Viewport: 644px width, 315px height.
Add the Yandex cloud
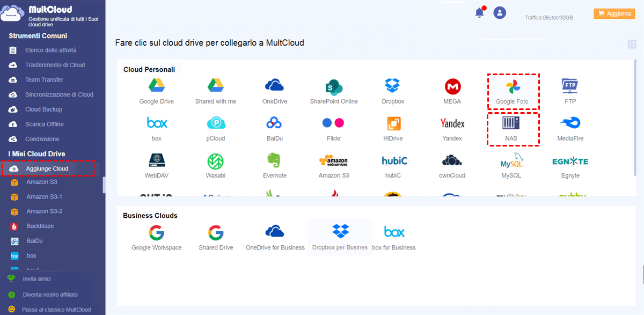[x=452, y=123]
